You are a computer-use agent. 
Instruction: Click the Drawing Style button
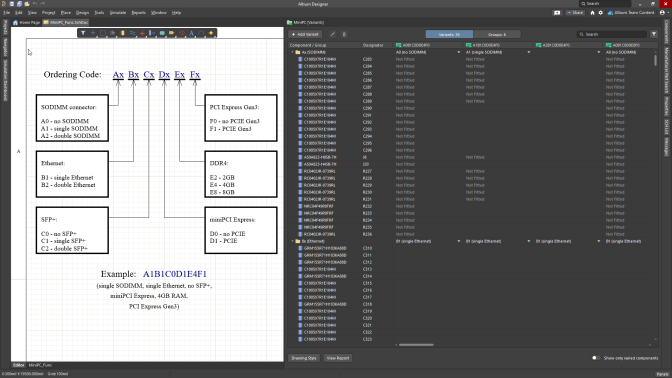(x=304, y=358)
